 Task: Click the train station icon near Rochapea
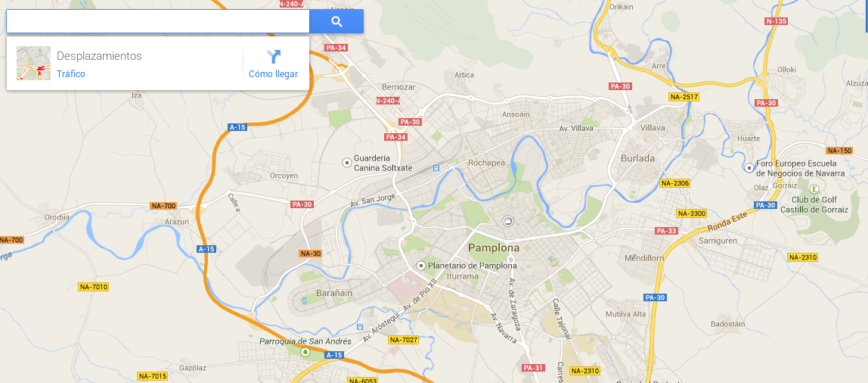(436, 167)
